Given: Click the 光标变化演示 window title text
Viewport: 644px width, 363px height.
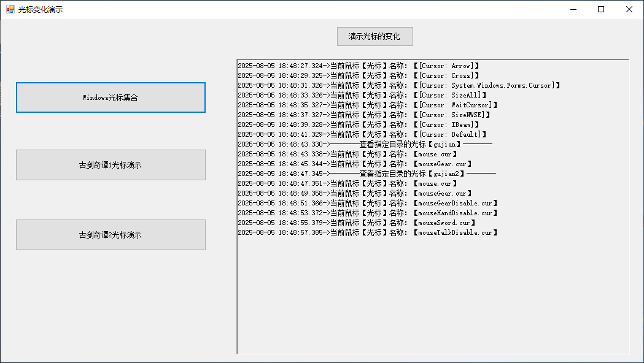Looking at the screenshot, I should tap(40, 9).
